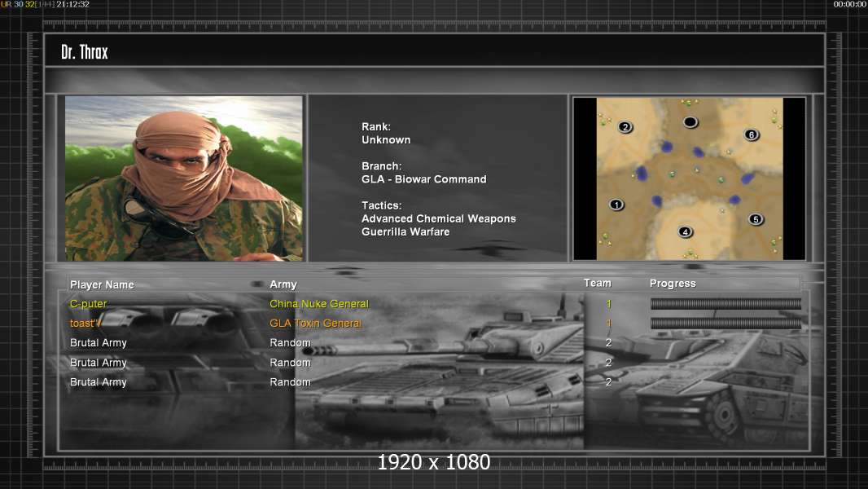Screen dimensions: 868x489
Task: Click the GLA Toxin General army entry
Action: [316, 323]
